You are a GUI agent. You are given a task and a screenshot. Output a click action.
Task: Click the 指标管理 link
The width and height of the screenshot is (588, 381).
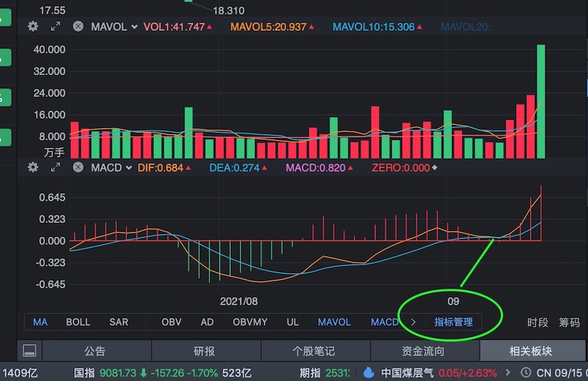pyautogui.click(x=453, y=322)
